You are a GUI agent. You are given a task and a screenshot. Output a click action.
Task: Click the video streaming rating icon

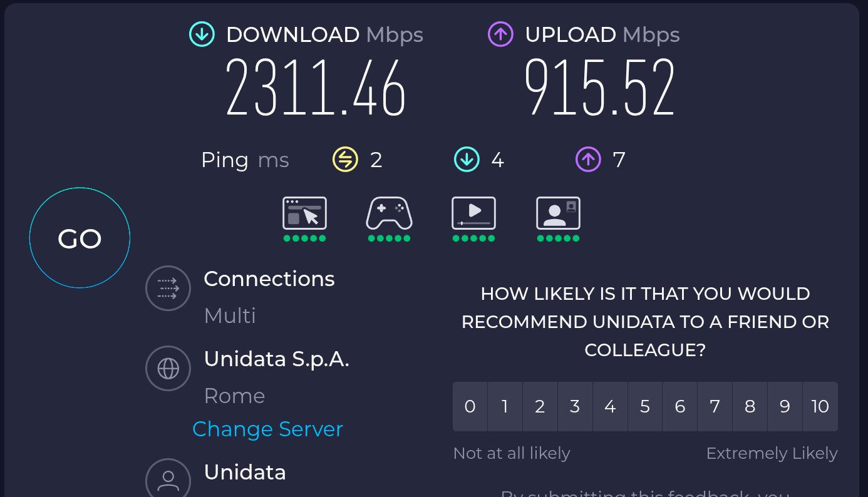[x=473, y=213]
